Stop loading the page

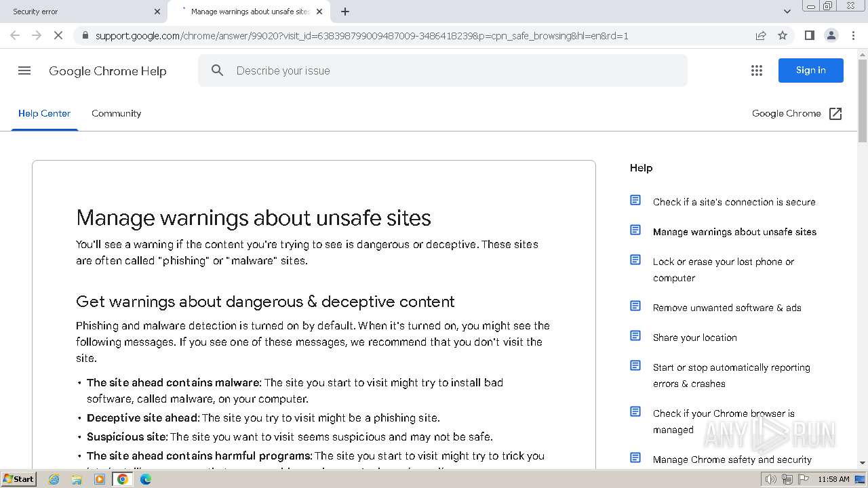click(x=58, y=35)
